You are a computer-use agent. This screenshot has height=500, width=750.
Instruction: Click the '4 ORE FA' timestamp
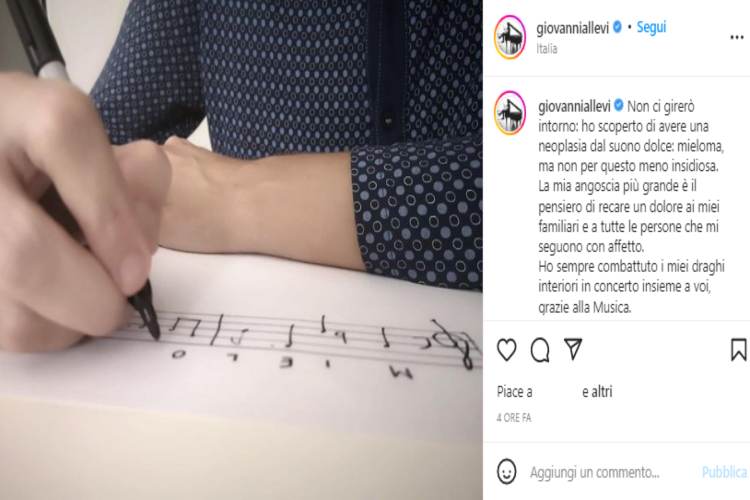pos(514,418)
